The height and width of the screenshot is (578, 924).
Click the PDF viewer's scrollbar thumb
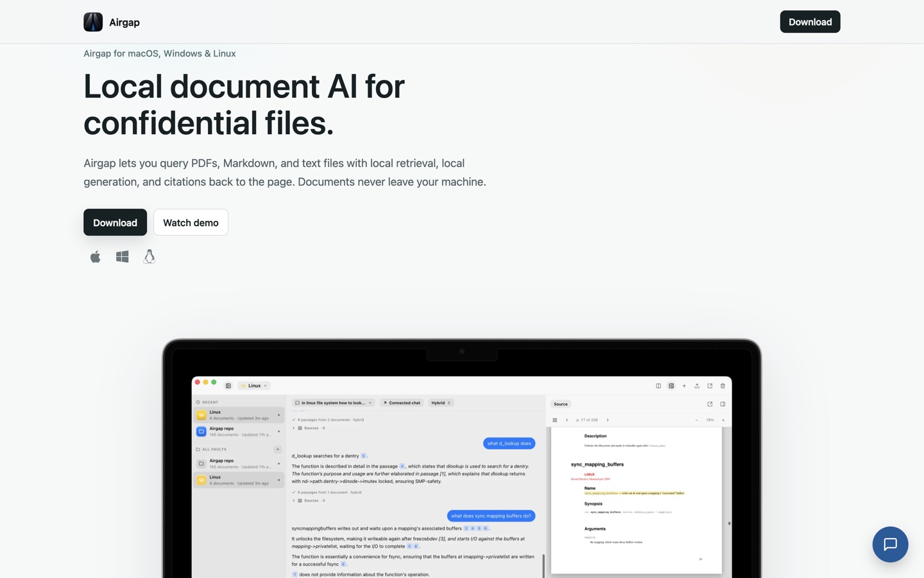pyautogui.click(x=729, y=523)
